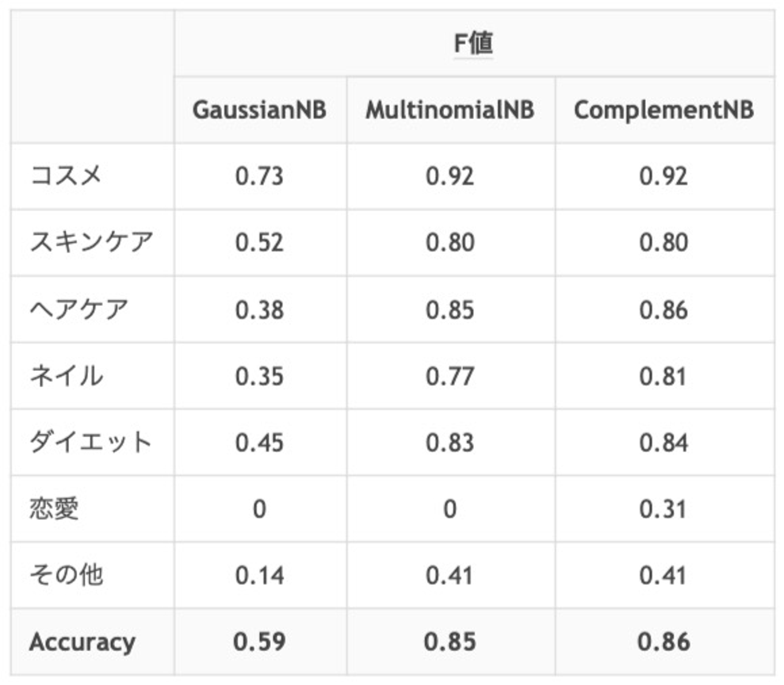Click the その他 row label
784x685 pixels.
tap(66, 575)
